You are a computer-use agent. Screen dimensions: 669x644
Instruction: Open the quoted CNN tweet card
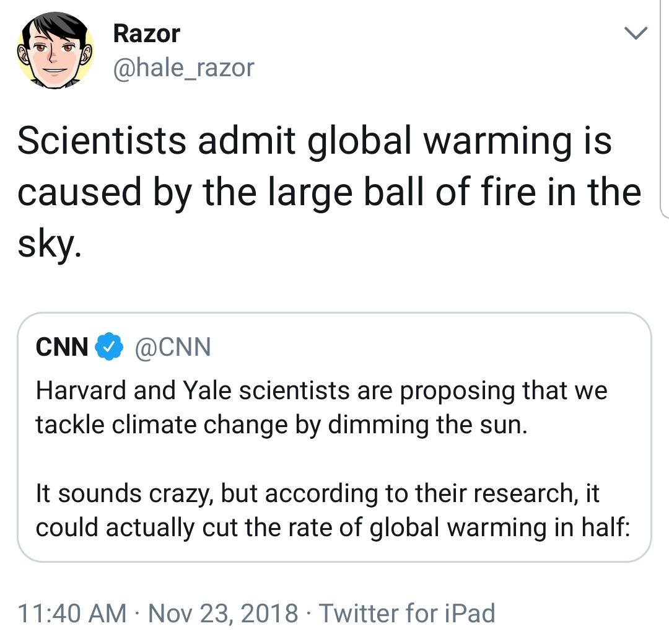click(x=334, y=437)
